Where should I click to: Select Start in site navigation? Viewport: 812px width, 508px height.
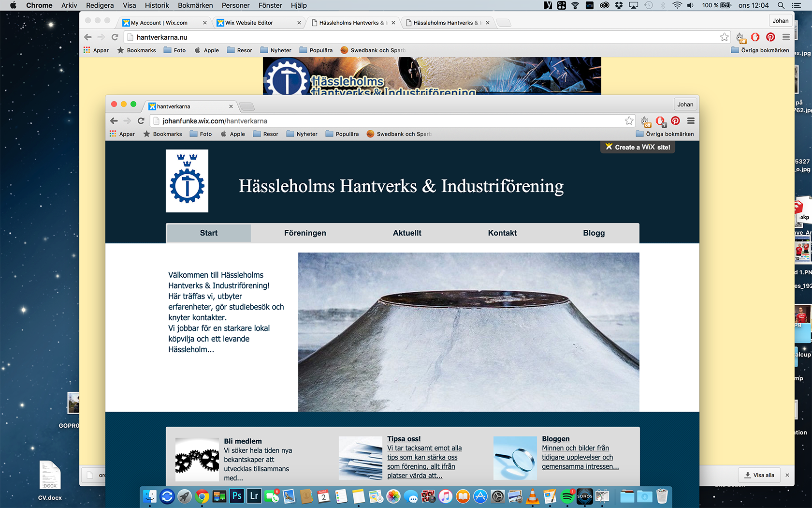209,233
